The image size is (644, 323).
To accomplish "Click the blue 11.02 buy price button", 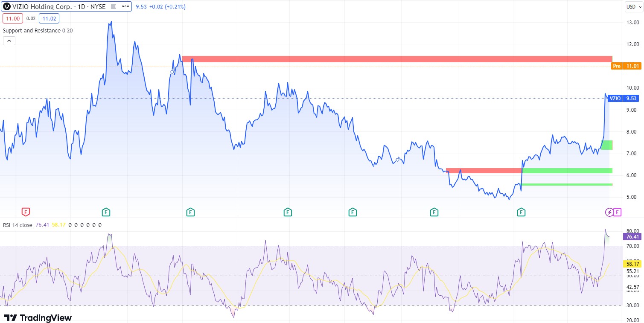I will click(49, 18).
